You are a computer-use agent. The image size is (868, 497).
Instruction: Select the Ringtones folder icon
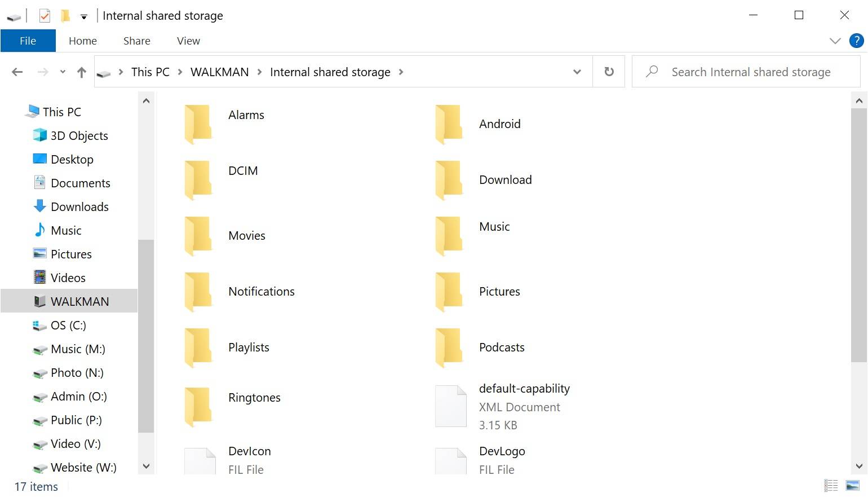(198, 406)
